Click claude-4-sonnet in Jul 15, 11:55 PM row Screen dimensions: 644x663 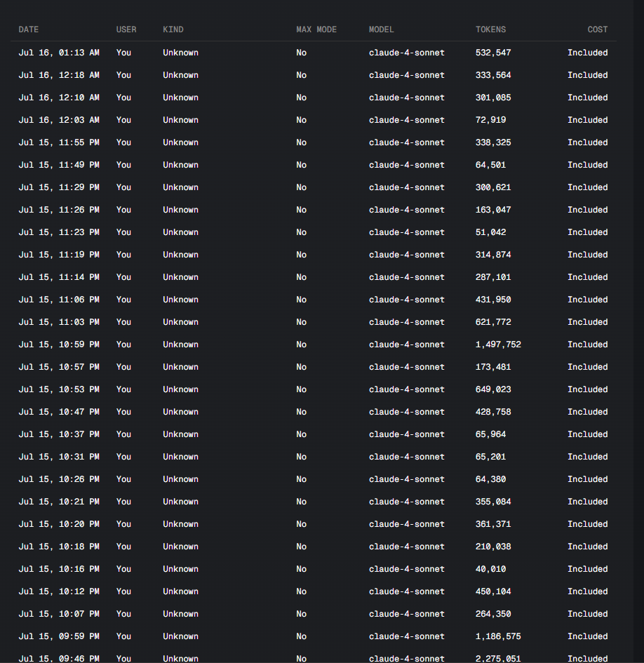(407, 142)
